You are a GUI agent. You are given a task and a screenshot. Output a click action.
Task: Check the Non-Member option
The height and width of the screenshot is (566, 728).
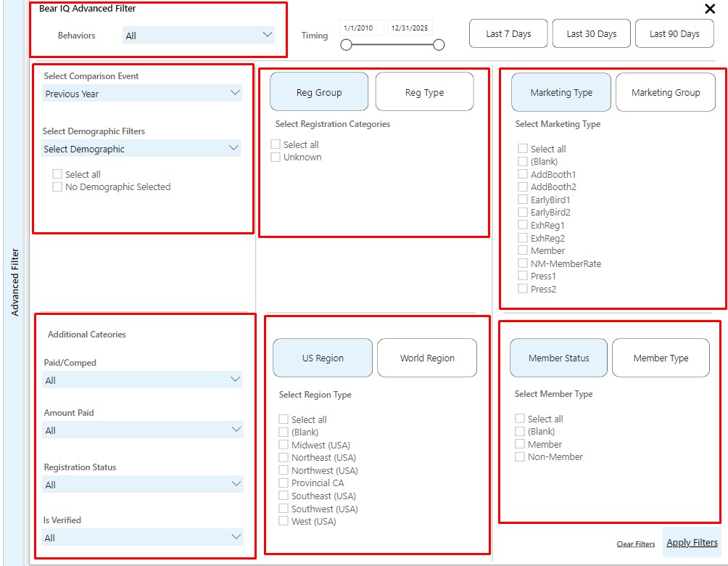pos(520,456)
